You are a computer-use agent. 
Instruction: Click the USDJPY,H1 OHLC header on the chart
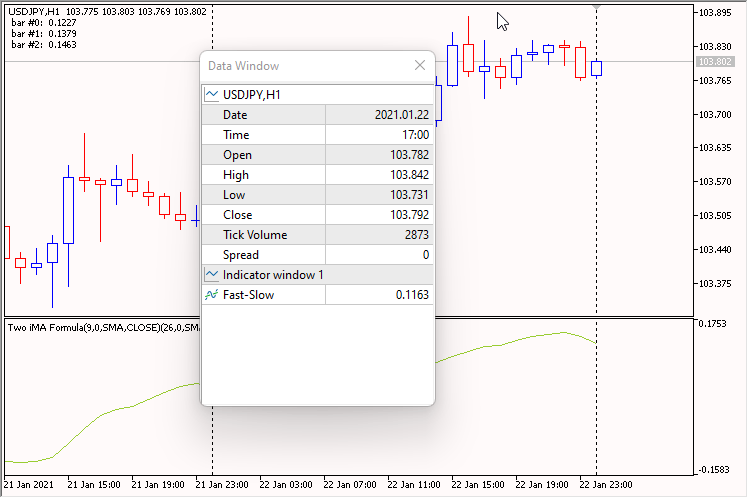[x=107, y=11]
